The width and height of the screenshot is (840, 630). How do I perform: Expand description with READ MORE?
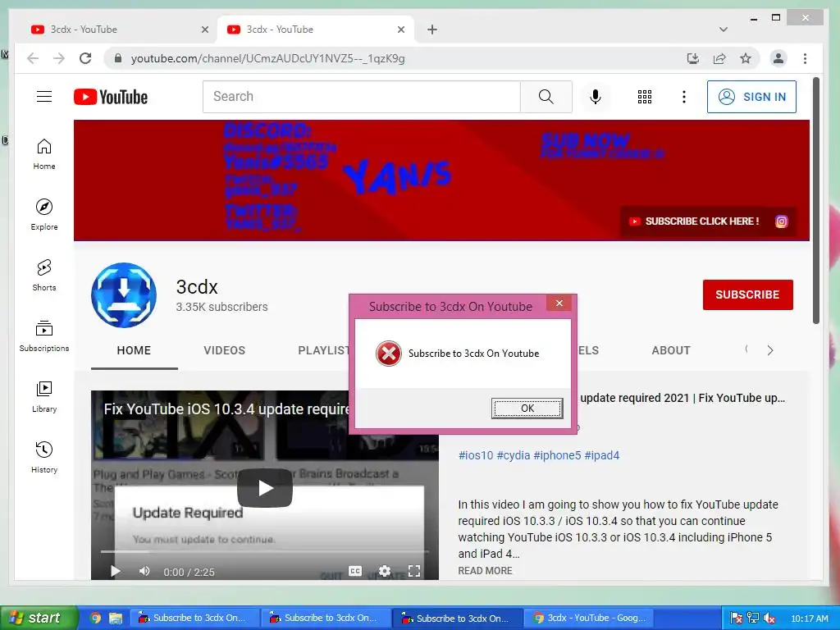click(485, 571)
